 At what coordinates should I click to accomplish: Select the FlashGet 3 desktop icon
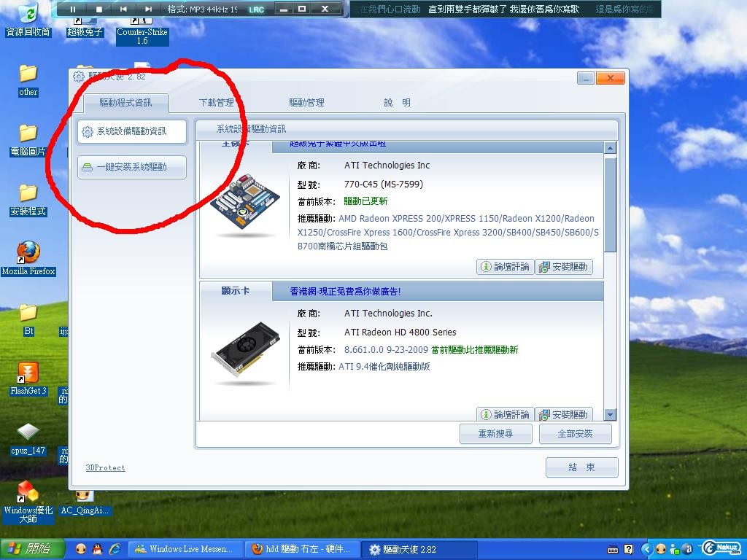[28, 379]
